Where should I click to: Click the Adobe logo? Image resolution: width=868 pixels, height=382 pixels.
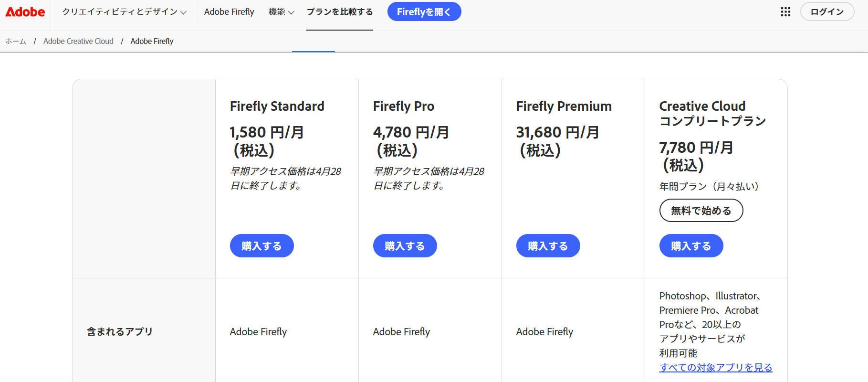tap(25, 12)
